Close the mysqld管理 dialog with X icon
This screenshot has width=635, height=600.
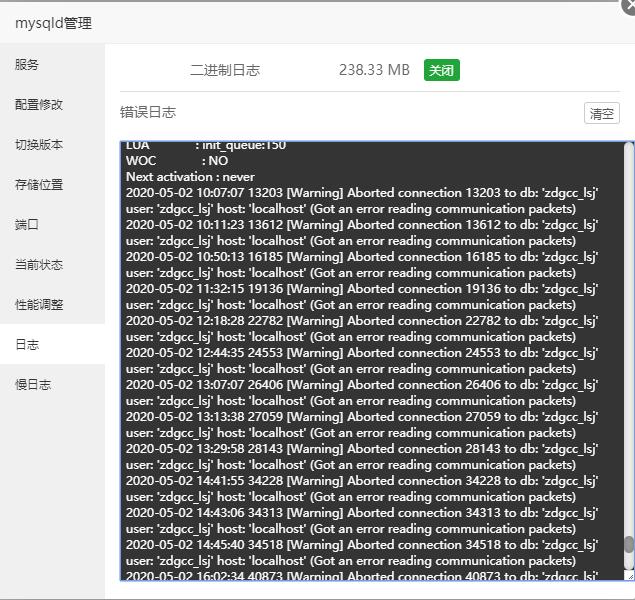tap(630, 6)
